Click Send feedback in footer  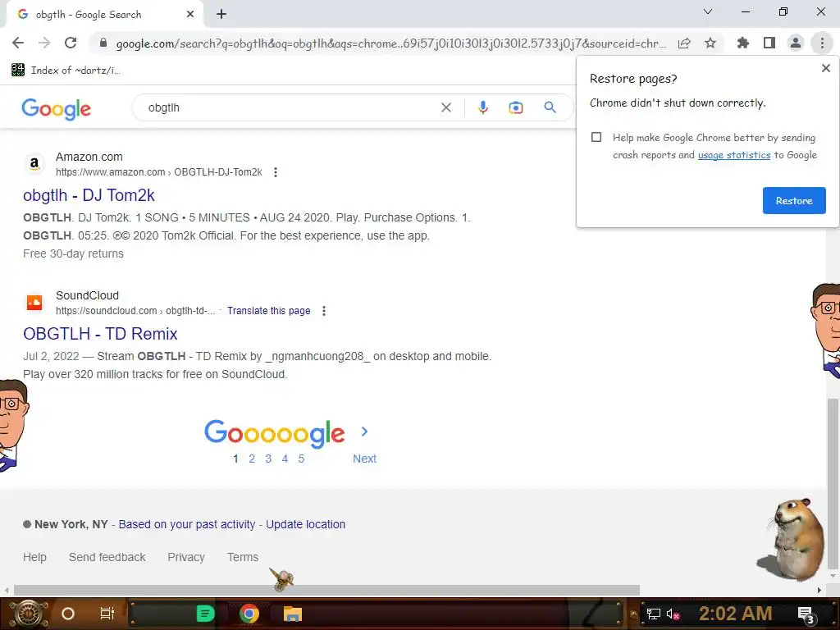[107, 557]
